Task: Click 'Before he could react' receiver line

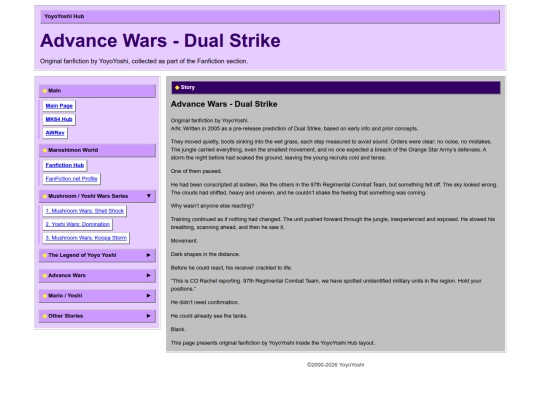Action: [231, 268]
